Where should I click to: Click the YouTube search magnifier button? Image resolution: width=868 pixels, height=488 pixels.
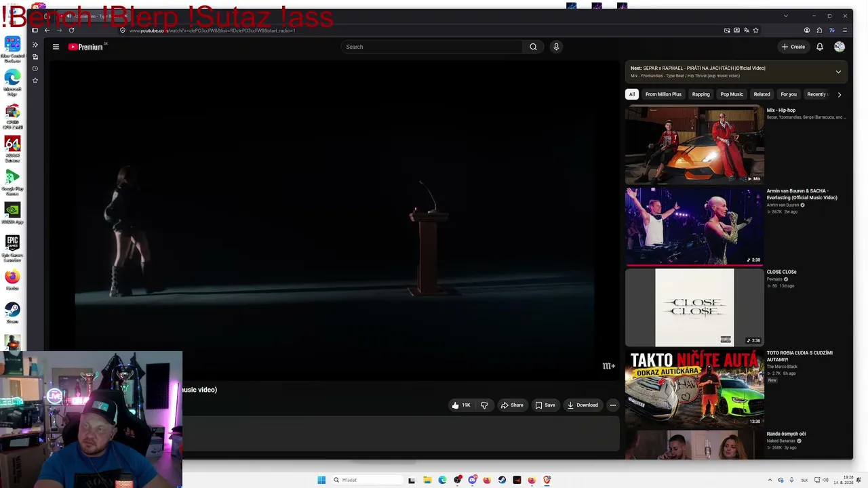click(533, 47)
